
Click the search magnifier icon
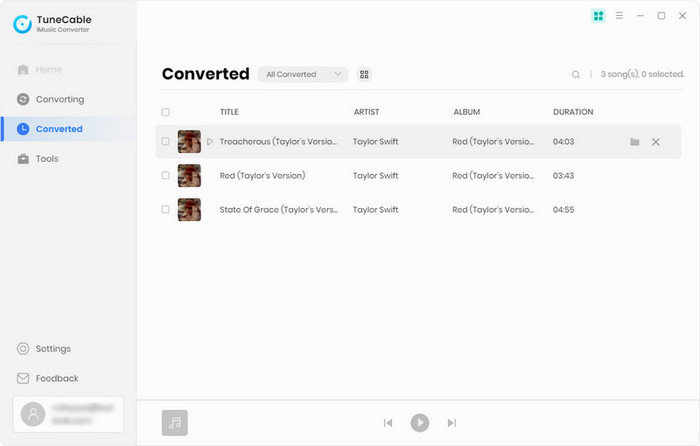click(576, 75)
